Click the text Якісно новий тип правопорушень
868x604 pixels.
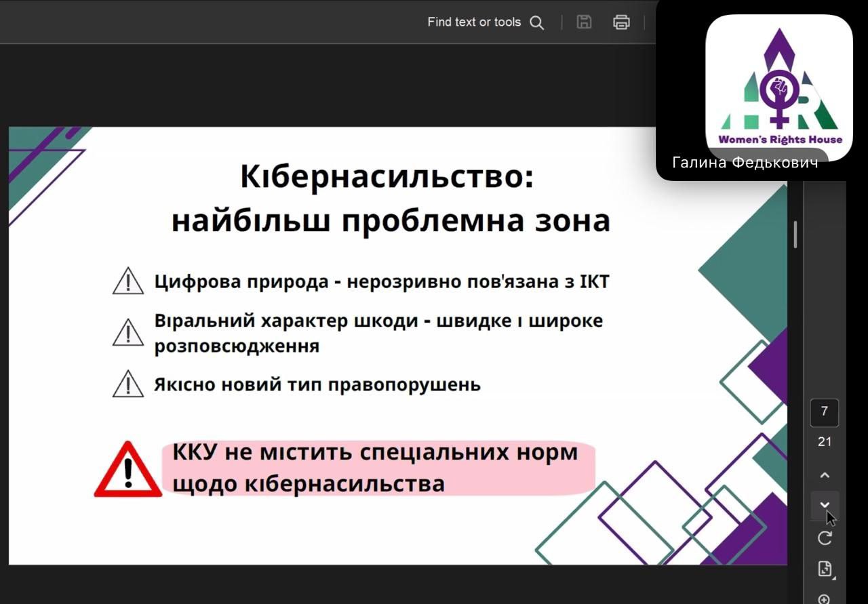click(317, 385)
